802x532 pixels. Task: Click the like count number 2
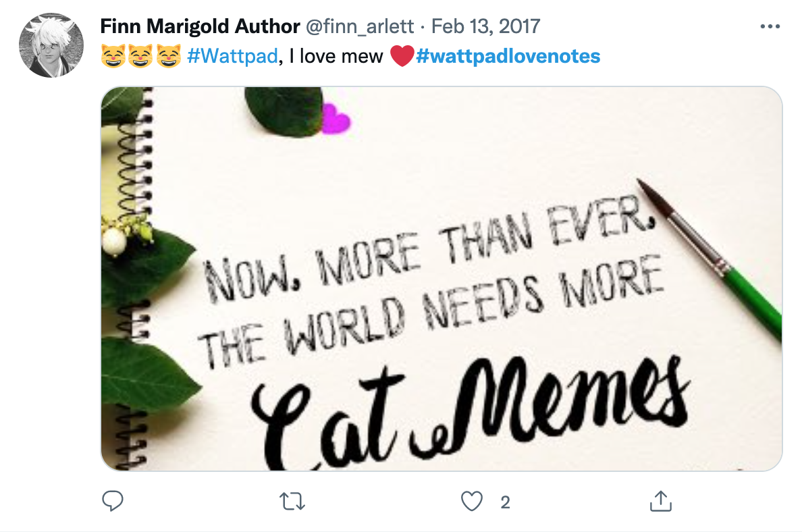(505, 502)
